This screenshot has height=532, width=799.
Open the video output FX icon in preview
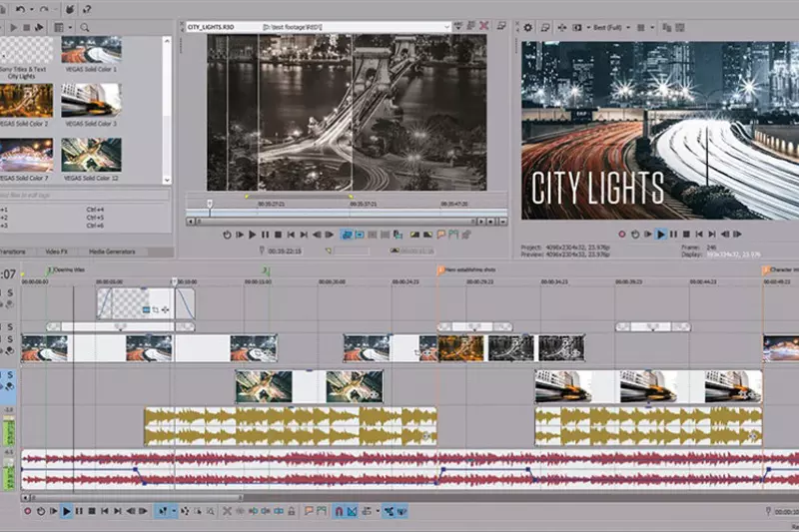pos(561,28)
